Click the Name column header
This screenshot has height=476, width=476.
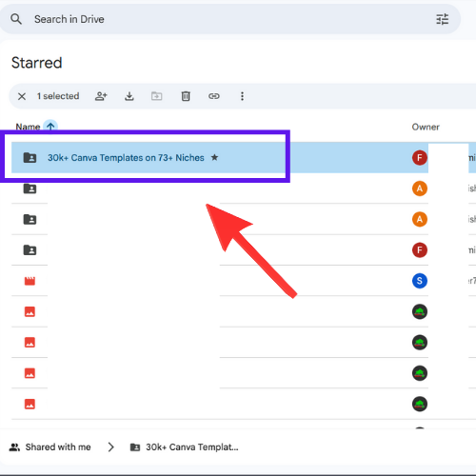point(28,127)
